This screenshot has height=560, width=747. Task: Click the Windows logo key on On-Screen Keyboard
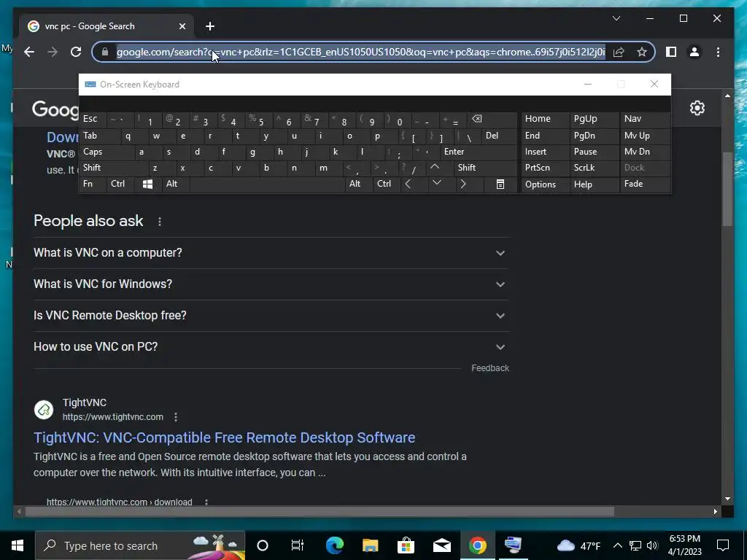coord(147,184)
